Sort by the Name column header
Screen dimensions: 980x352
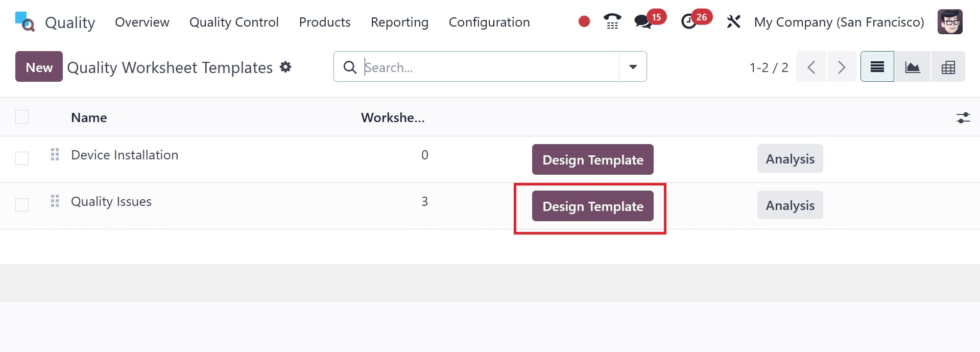89,118
